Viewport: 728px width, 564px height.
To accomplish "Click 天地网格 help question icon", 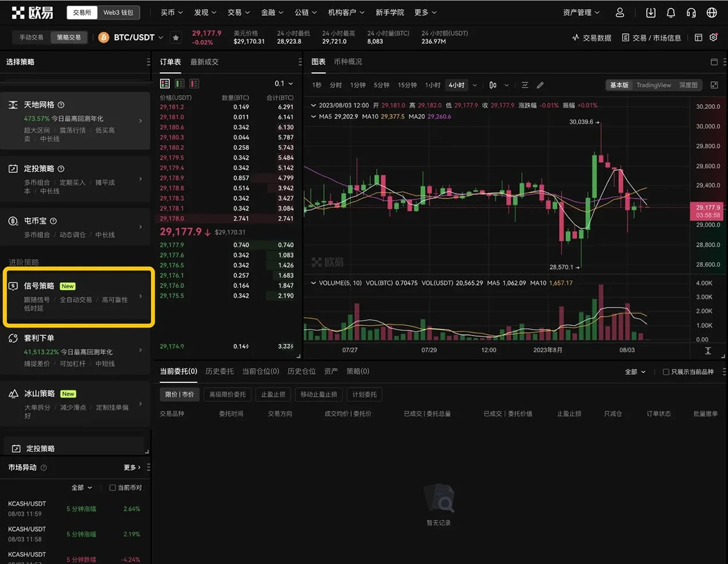I will click(61, 105).
